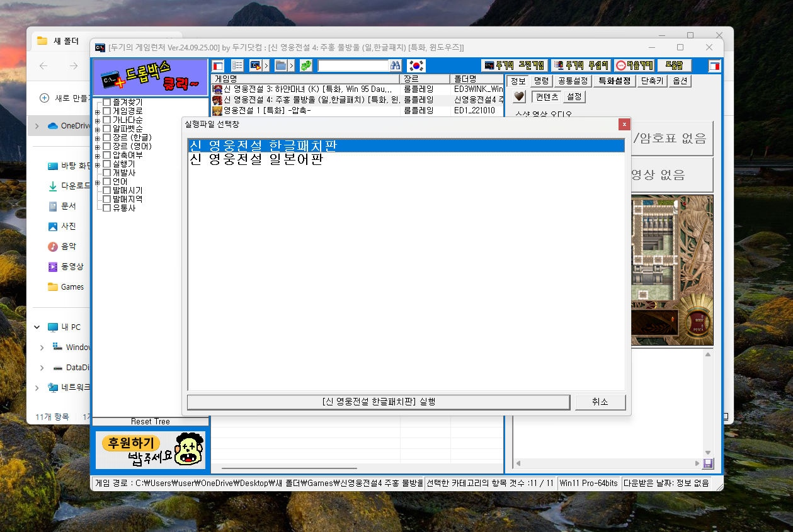Click the [신 영웅전설 한글패치판] 실행 button
Image resolution: width=793 pixels, height=532 pixels.
point(379,402)
